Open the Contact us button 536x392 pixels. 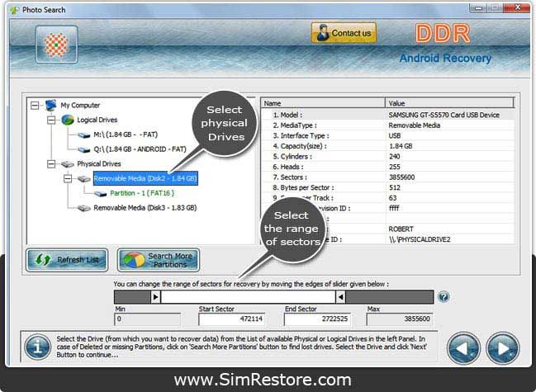tap(344, 33)
